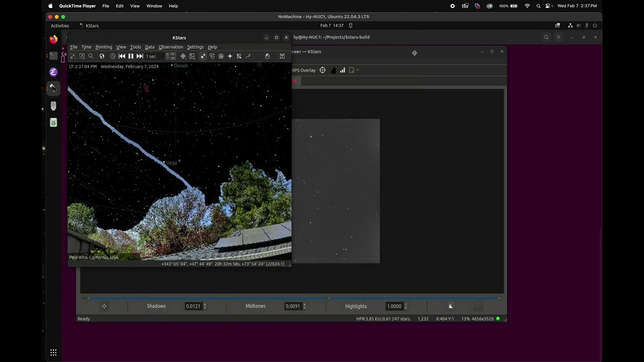
Task: Toggle the HiPS image overlay toolbar icon
Action: tap(192, 56)
